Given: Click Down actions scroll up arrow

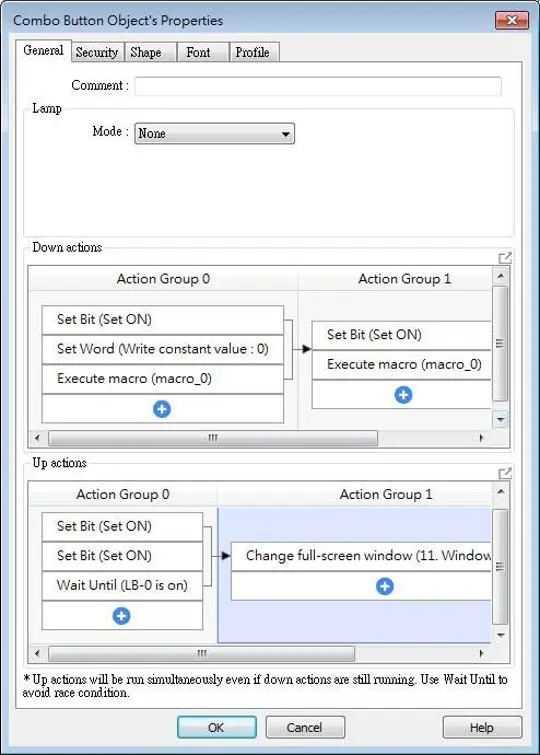Looking at the screenshot, I should 500,276.
